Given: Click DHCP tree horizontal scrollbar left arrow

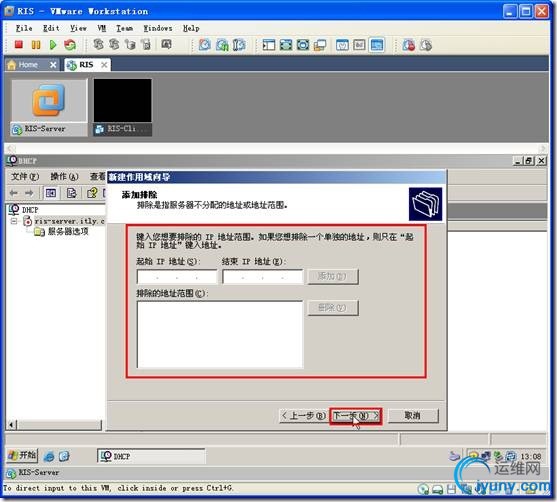Looking at the screenshot, I should (11, 425).
